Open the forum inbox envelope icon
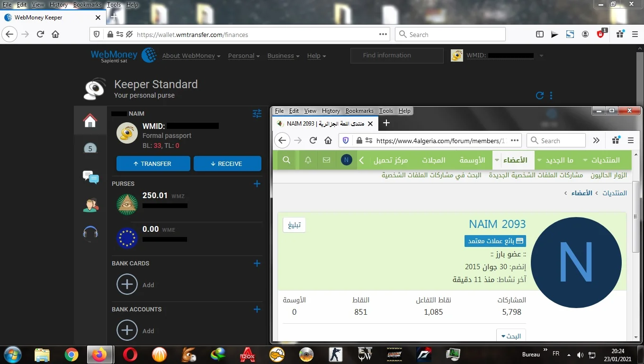 [326, 160]
